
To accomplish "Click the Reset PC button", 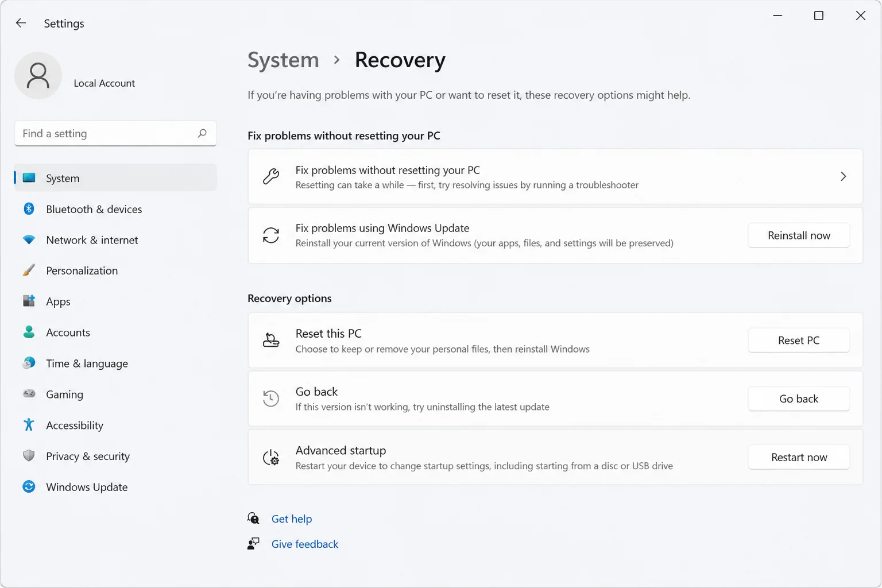I will click(799, 341).
